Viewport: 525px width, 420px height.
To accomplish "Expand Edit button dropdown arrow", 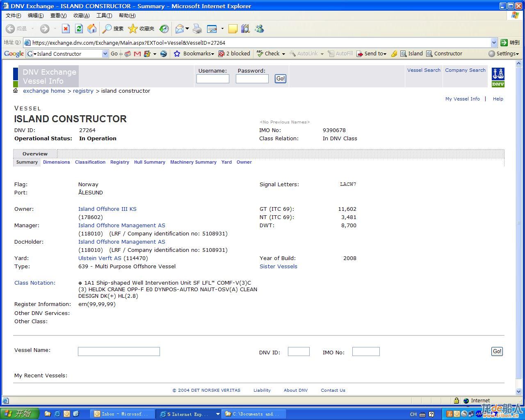I will [222, 29].
